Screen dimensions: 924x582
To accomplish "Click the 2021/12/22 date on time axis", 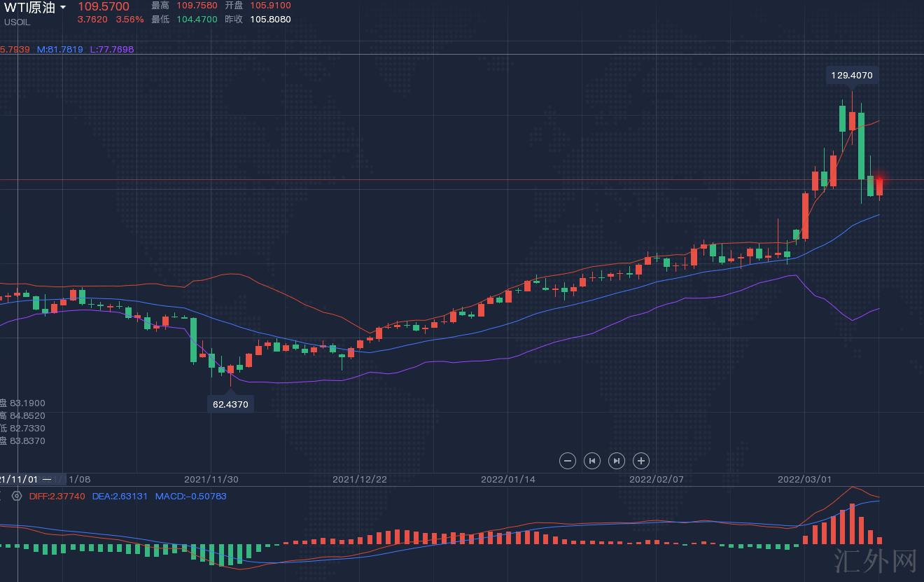I will [x=359, y=480].
